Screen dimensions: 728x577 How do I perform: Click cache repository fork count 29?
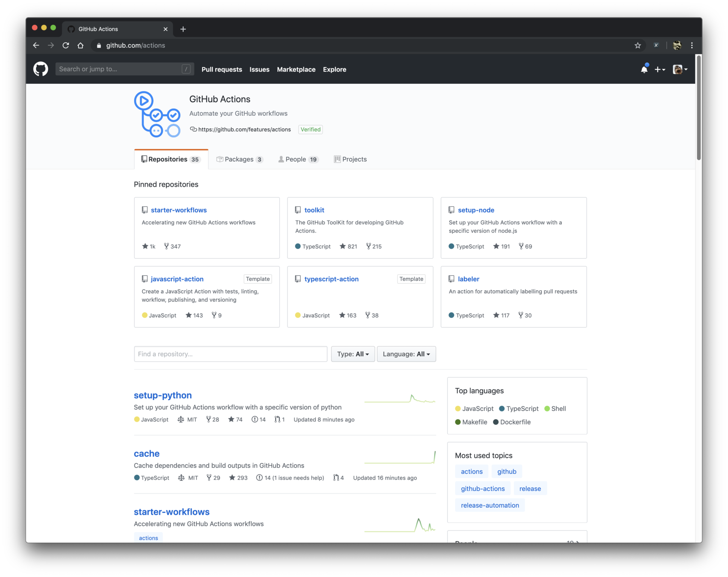[213, 478]
